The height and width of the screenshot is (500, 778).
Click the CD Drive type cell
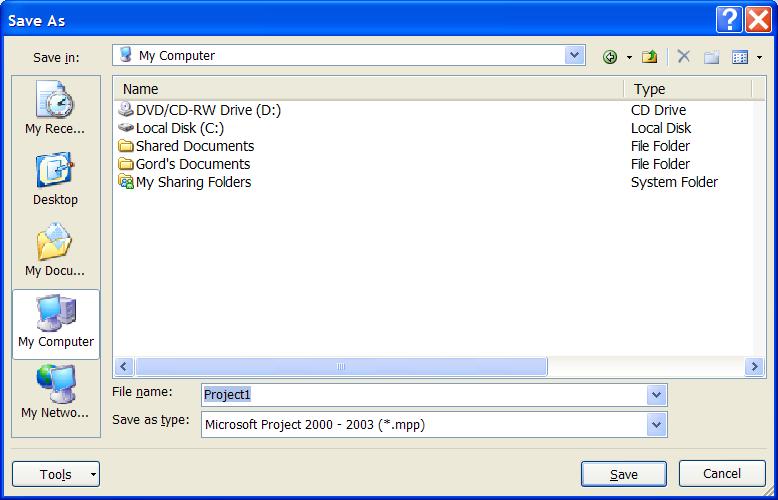(x=658, y=110)
